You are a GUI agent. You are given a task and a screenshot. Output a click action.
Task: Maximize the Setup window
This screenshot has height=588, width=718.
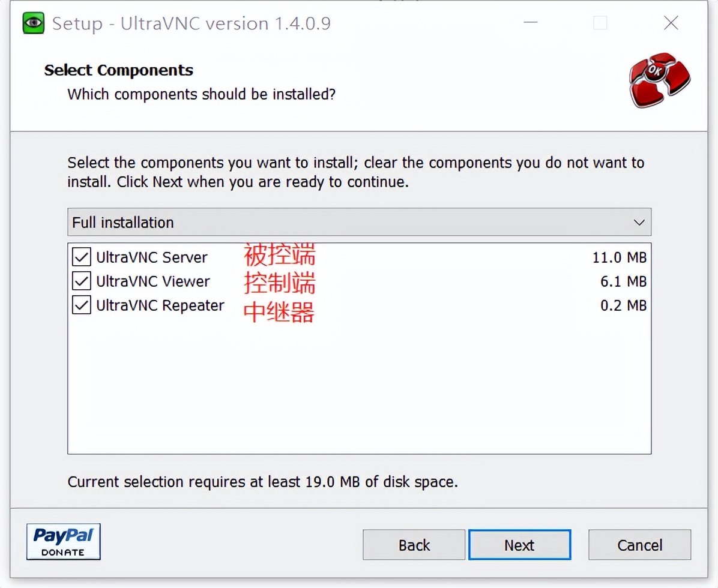(x=600, y=23)
